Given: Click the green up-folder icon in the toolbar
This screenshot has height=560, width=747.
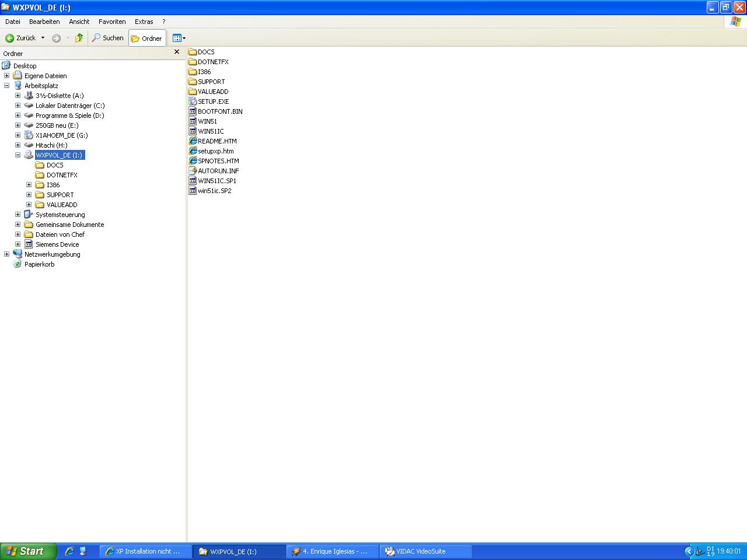Looking at the screenshot, I should (x=79, y=38).
